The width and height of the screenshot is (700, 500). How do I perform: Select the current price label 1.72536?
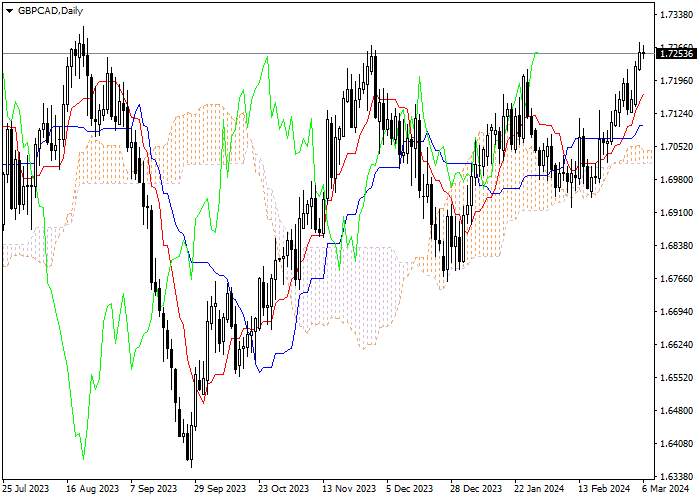click(x=676, y=54)
